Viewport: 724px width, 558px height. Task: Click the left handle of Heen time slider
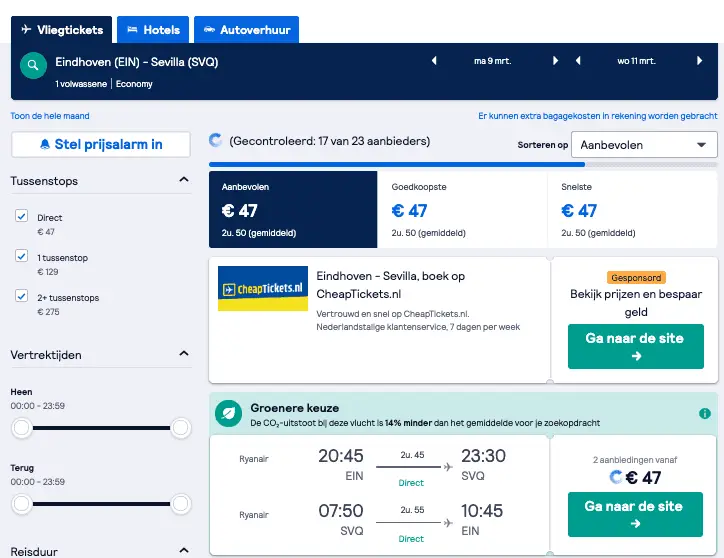pyautogui.click(x=21, y=428)
